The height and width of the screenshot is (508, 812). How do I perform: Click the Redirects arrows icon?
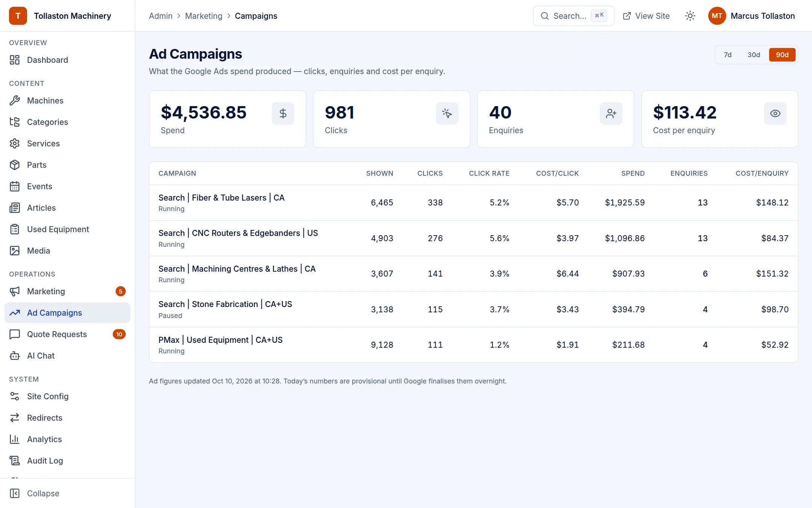point(15,418)
